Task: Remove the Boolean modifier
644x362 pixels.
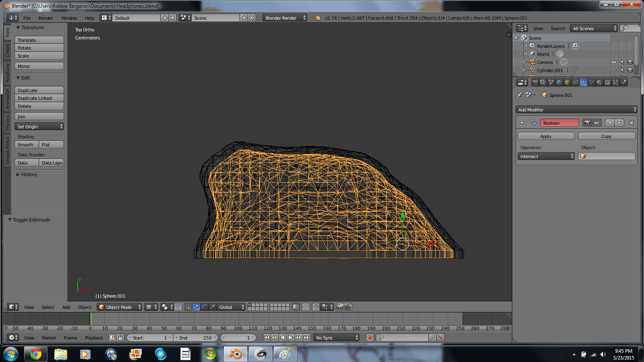Action: point(631,123)
